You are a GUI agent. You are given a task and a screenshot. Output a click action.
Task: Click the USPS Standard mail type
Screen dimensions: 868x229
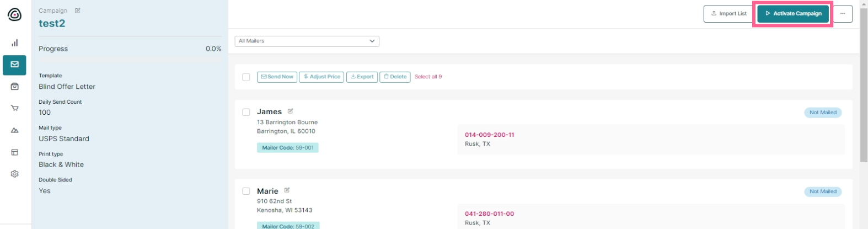coord(63,139)
